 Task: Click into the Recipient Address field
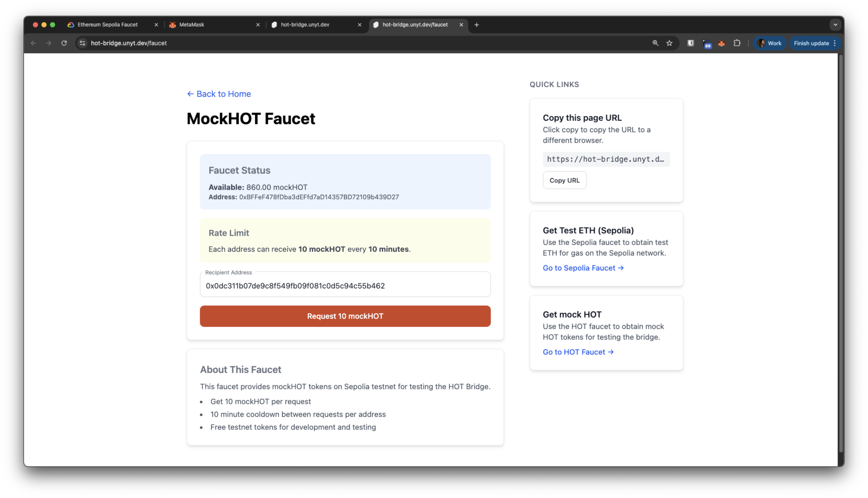click(x=345, y=286)
